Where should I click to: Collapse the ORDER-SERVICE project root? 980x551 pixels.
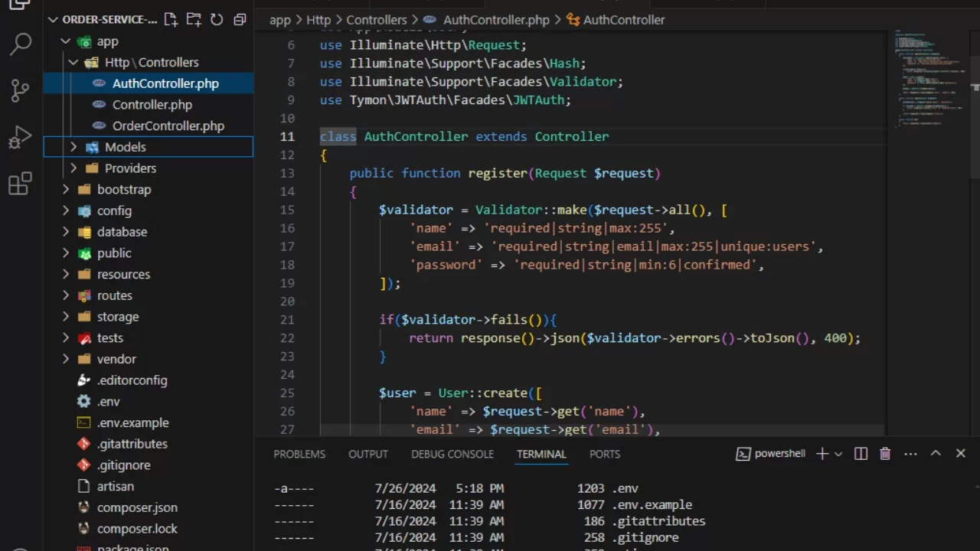coord(53,20)
